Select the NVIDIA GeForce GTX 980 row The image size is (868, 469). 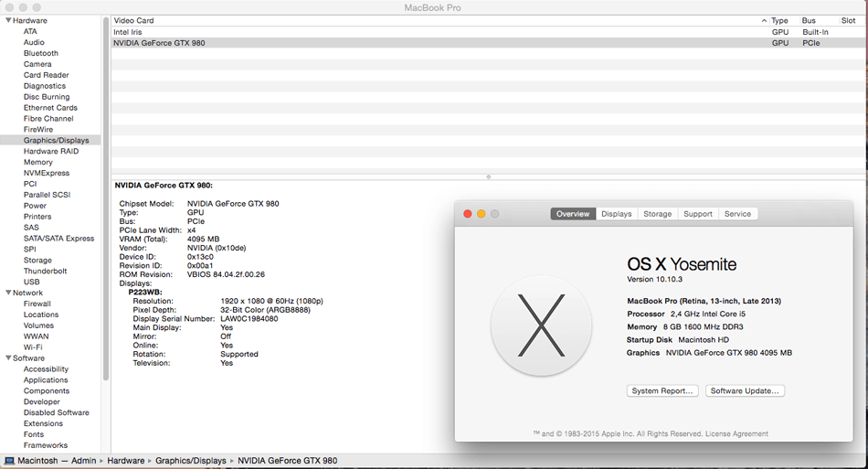[488, 43]
